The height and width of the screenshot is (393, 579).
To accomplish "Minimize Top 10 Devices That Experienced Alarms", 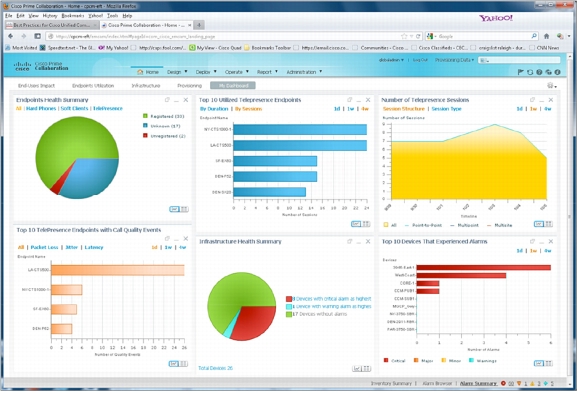I will coord(541,242).
